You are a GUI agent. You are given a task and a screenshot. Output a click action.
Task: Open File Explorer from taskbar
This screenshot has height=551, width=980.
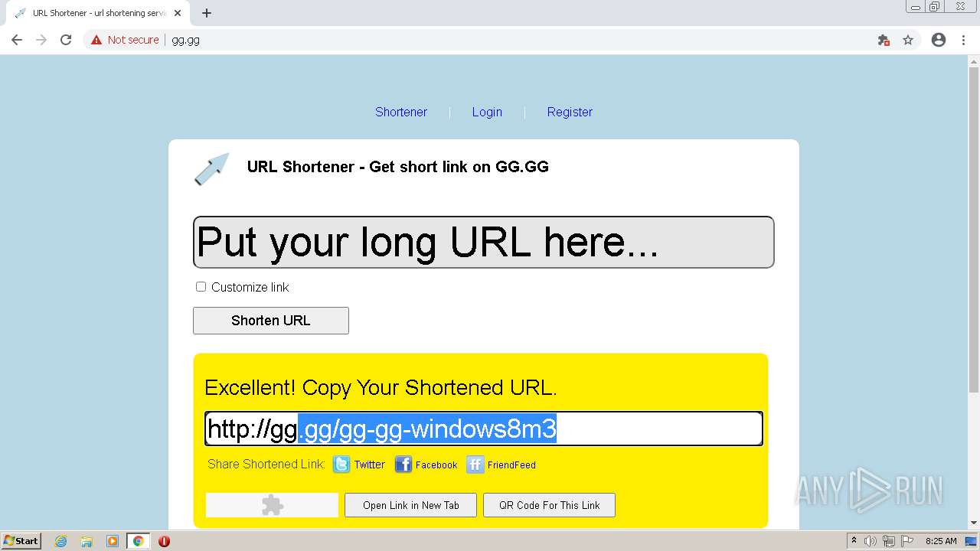(x=87, y=541)
